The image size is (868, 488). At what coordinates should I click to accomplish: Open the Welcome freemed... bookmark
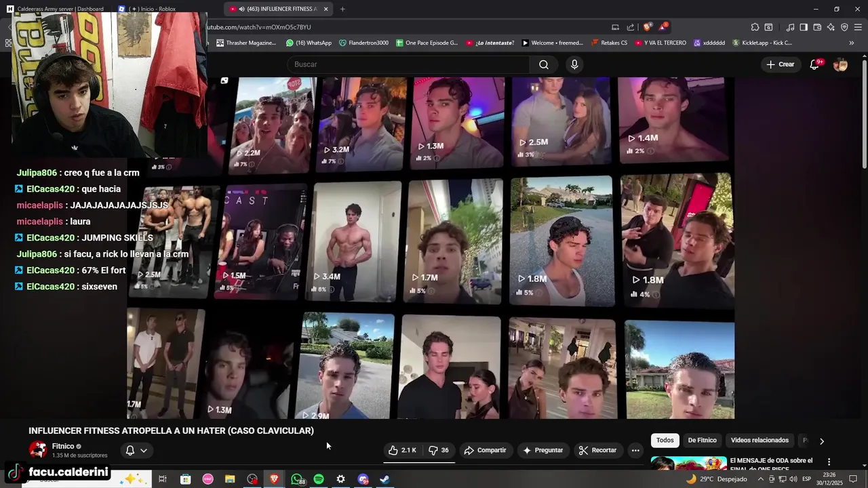tap(552, 43)
